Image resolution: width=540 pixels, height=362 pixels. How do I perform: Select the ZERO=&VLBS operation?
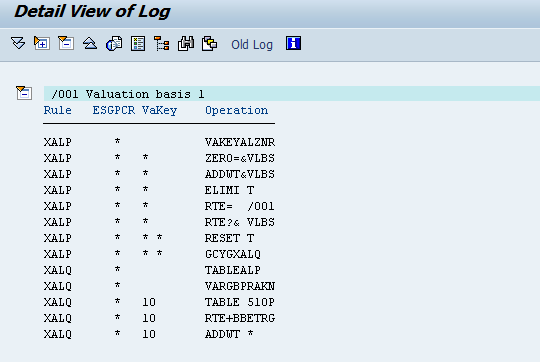click(x=240, y=158)
